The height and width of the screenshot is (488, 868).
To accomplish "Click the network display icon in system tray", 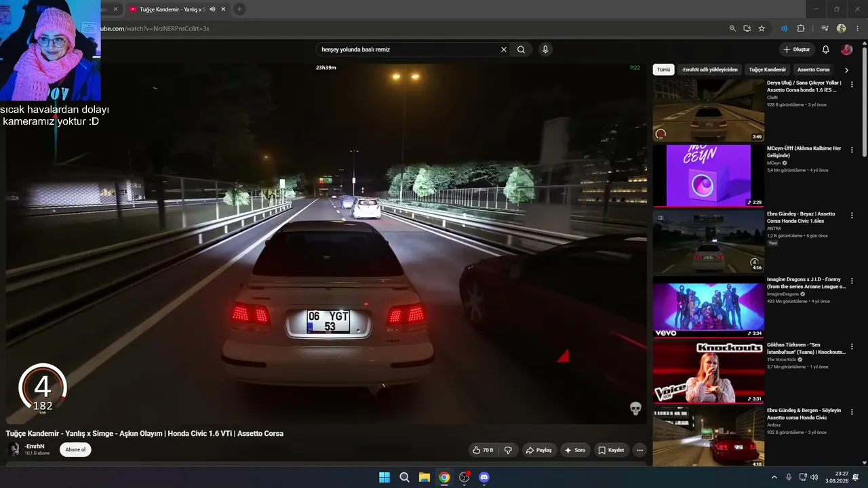I will click(803, 477).
